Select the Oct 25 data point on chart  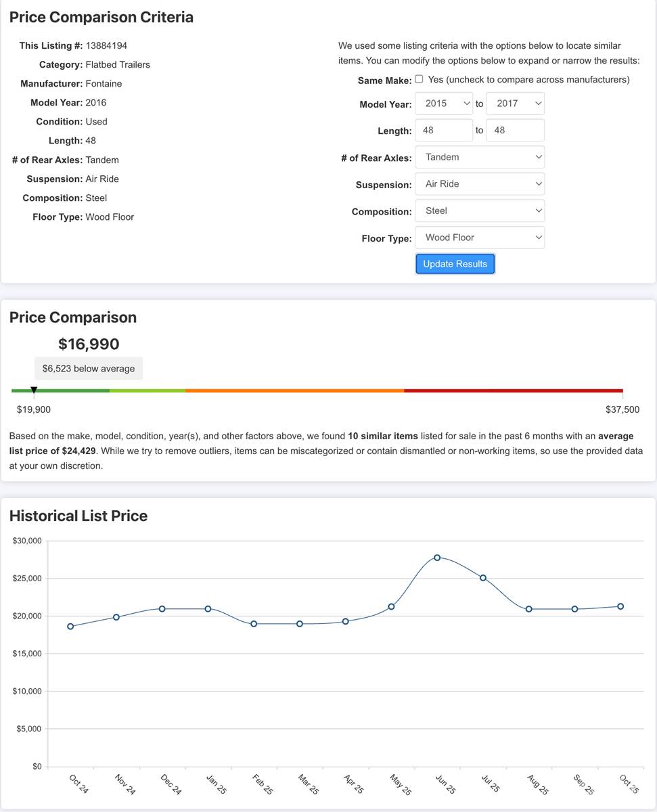coord(620,606)
